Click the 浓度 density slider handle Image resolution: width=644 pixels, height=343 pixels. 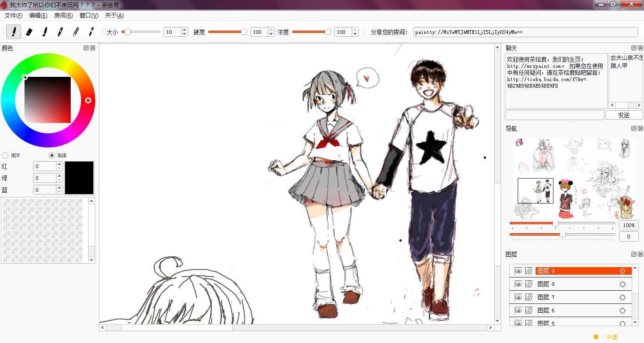tap(328, 32)
